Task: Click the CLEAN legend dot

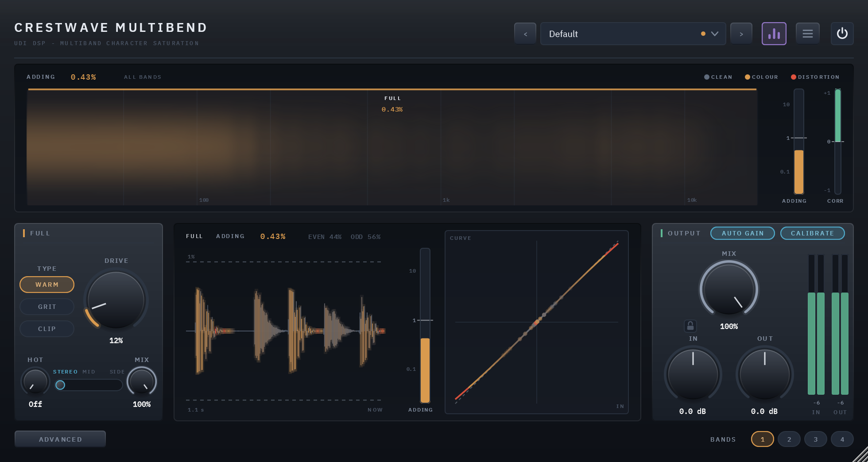Action: 707,77
